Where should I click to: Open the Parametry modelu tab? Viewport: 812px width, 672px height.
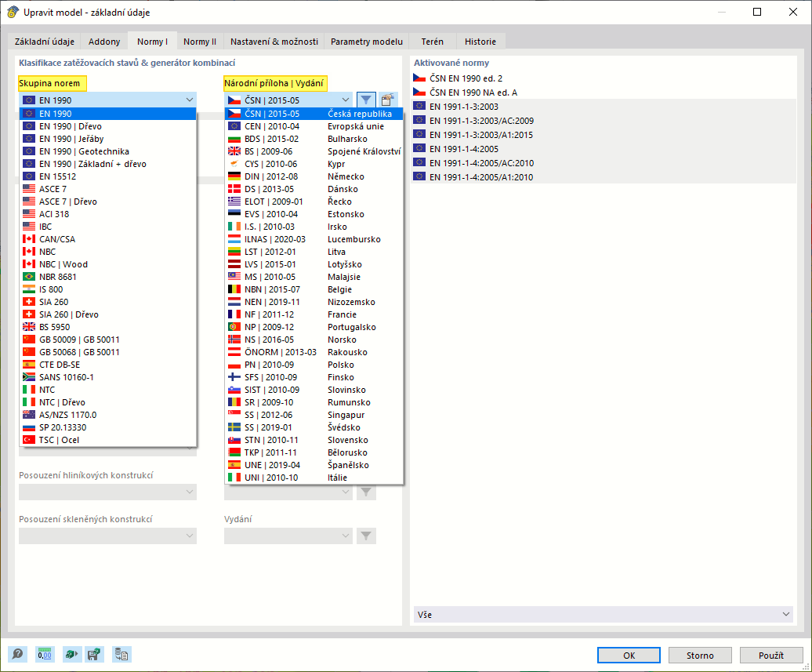(367, 42)
